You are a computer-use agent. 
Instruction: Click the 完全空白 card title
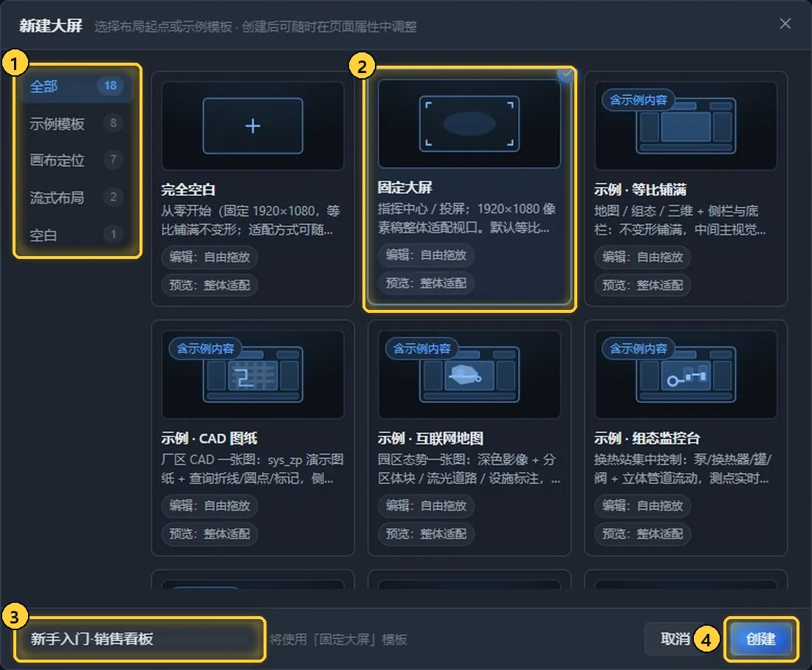point(188,190)
